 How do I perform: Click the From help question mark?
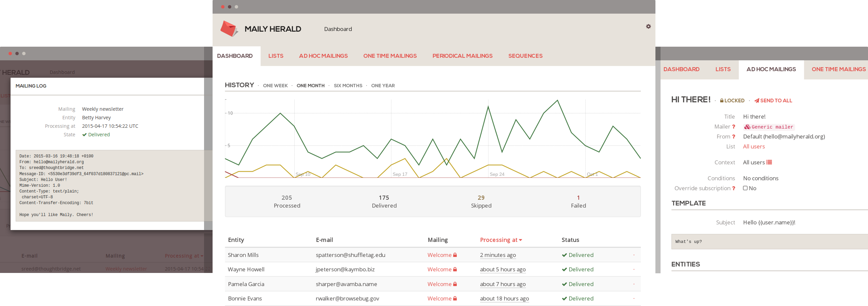tap(733, 137)
